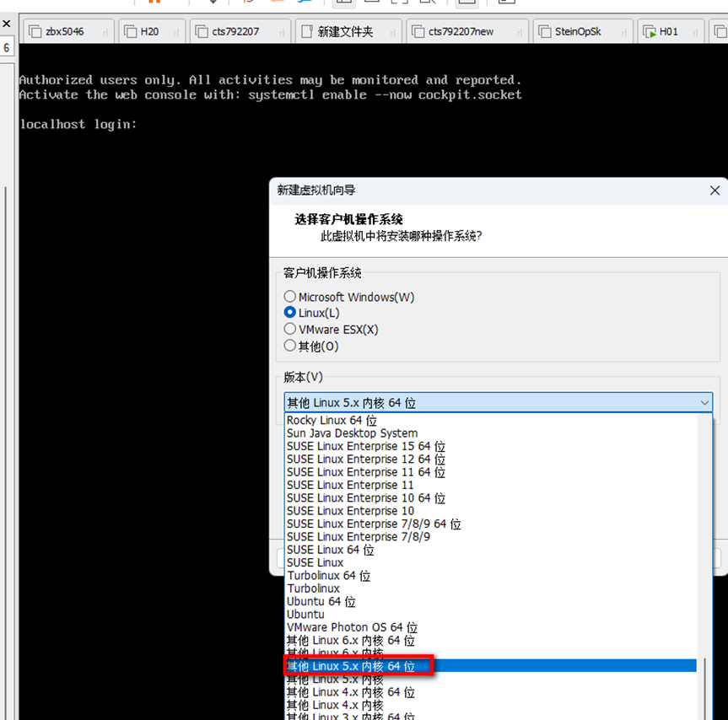Switch to the cts792207new tab
Screen dimensions: 728x720
(467, 31)
